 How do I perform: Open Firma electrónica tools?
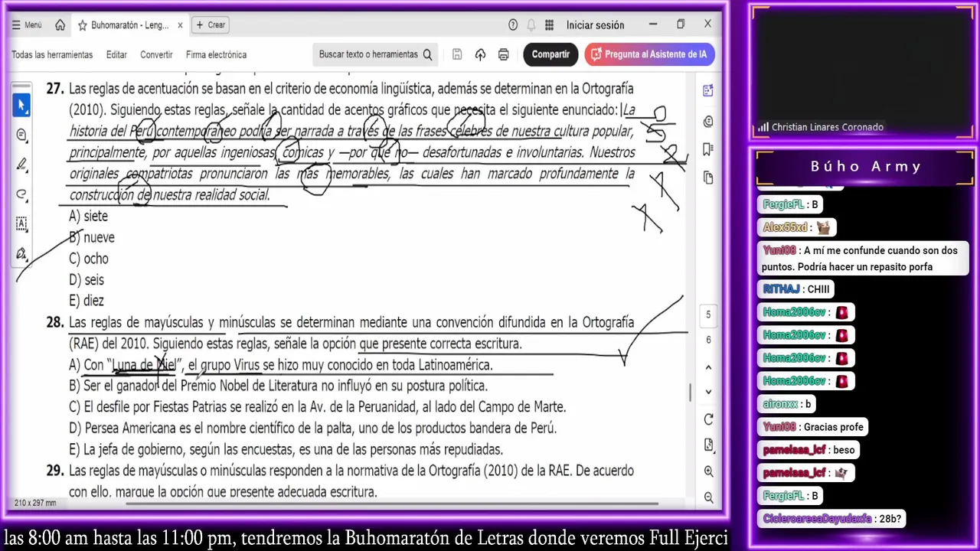[x=216, y=54]
